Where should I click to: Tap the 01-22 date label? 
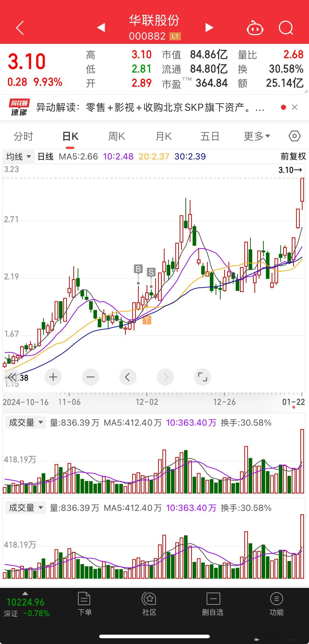pyautogui.click(x=293, y=402)
